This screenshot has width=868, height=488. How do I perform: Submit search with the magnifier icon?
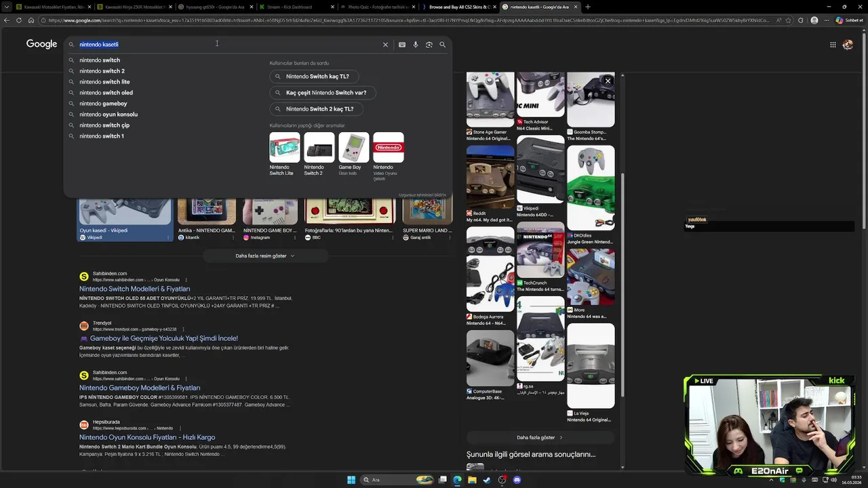coord(443,45)
